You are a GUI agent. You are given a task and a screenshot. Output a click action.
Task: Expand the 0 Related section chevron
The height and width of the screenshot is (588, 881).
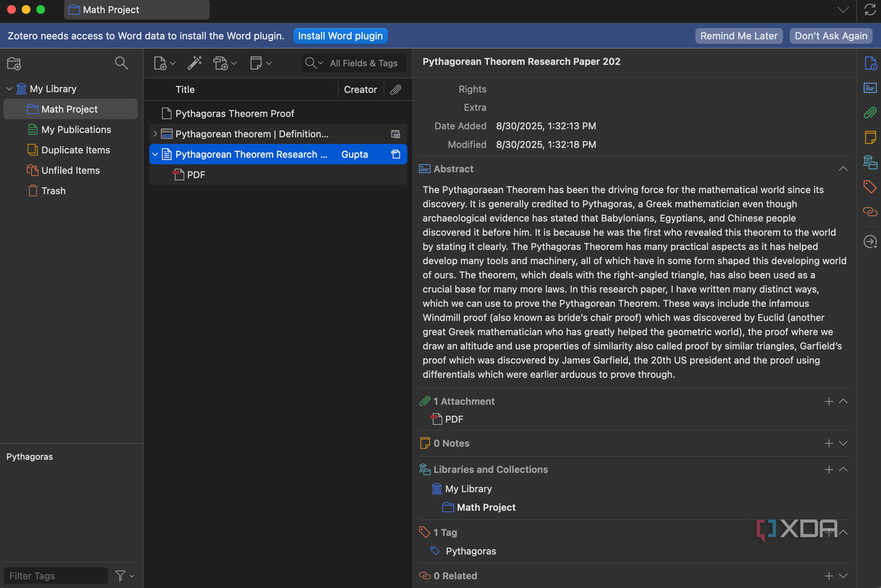(x=843, y=576)
